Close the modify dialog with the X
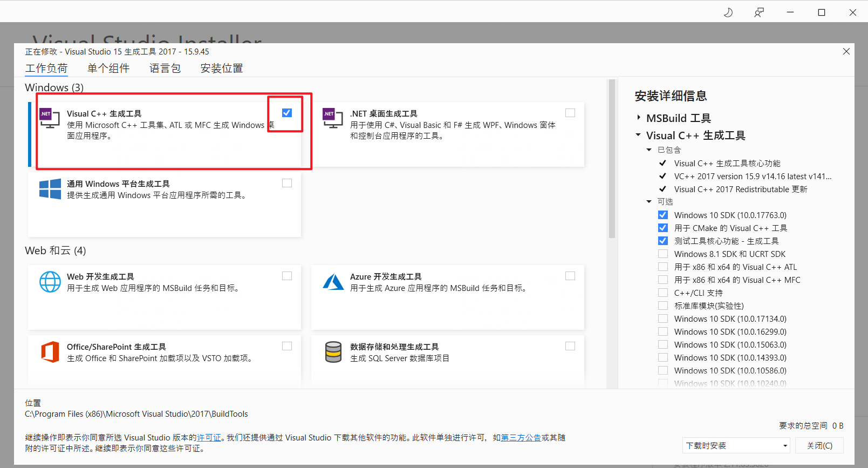Viewport: 868px width, 468px height. [846, 51]
